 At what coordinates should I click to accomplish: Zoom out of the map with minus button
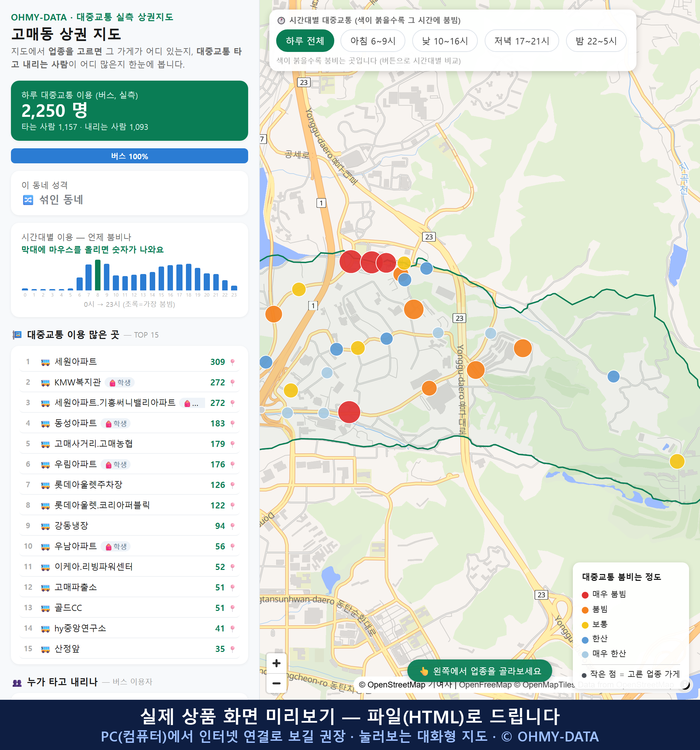[x=276, y=683]
